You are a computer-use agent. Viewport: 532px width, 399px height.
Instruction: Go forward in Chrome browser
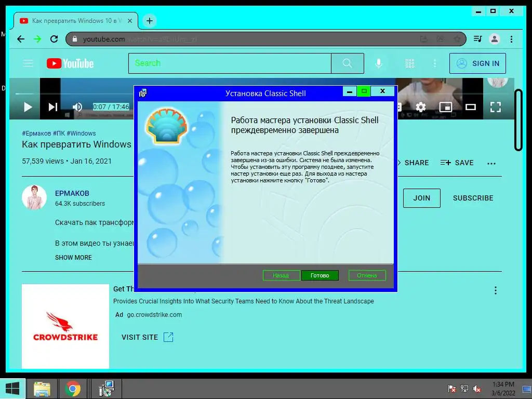pyautogui.click(x=37, y=39)
